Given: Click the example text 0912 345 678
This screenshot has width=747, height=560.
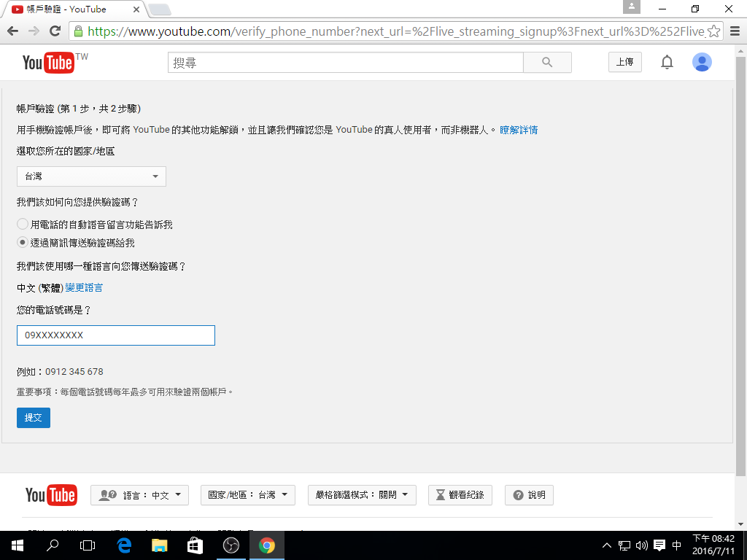Looking at the screenshot, I should coord(74,371).
